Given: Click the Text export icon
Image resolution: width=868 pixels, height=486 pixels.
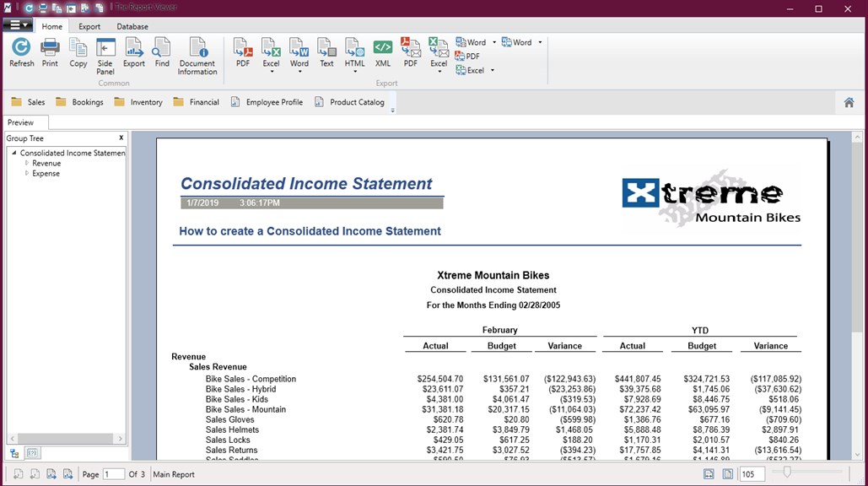Looking at the screenshot, I should pos(326,53).
